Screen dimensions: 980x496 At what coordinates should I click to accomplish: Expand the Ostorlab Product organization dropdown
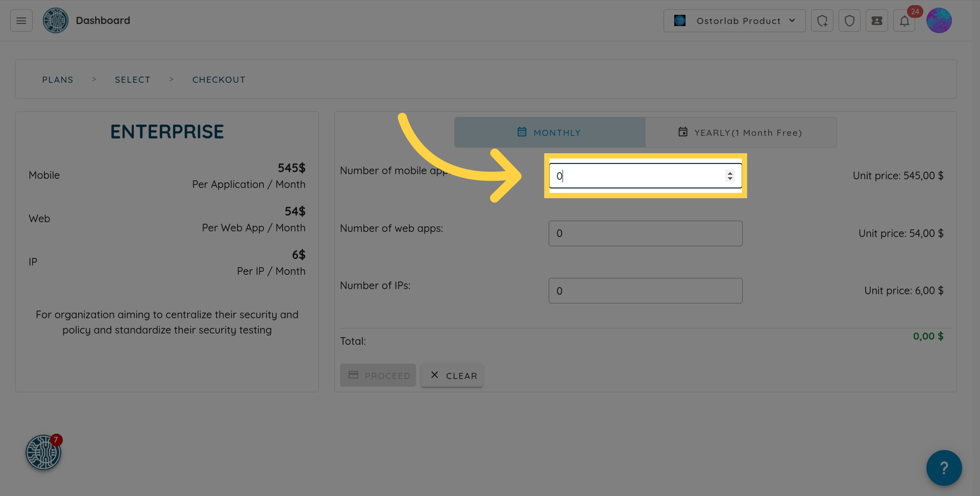coord(734,20)
